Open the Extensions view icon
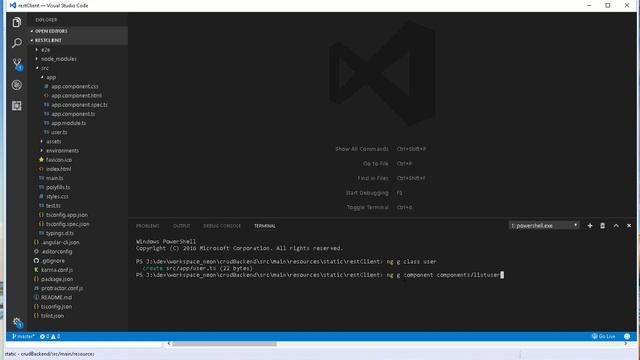Screen dimensions: 640x360 [17, 106]
